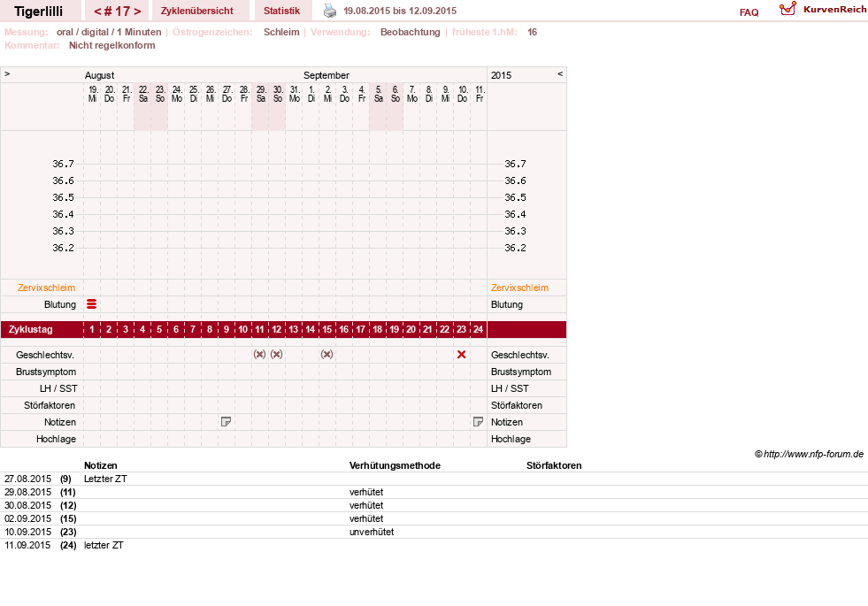Click the left 'LH / SST' row label
Viewport: 868px width, 606px height.
[x=58, y=388]
